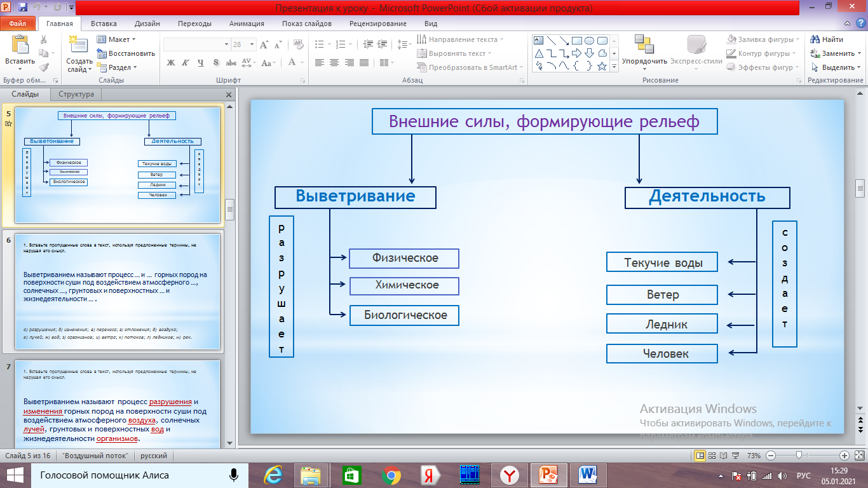Toggle underline formatting (Ч)
This screenshot has height=488, width=868.
pyautogui.click(x=201, y=62)
